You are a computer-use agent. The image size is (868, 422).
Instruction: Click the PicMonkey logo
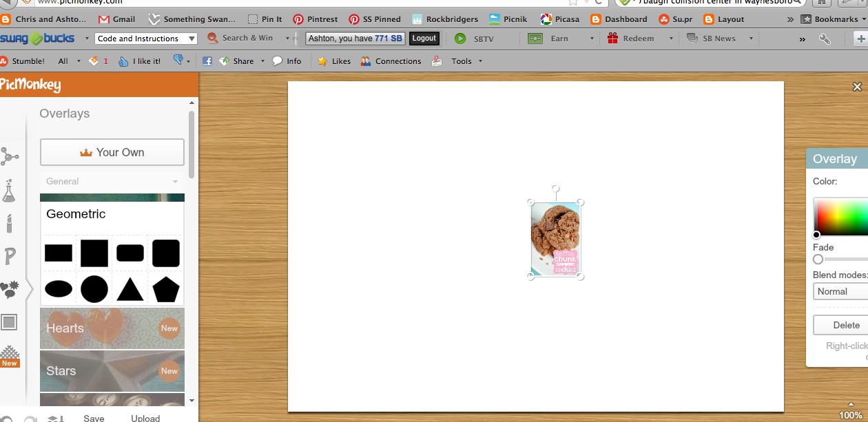[x=30, y=85]
